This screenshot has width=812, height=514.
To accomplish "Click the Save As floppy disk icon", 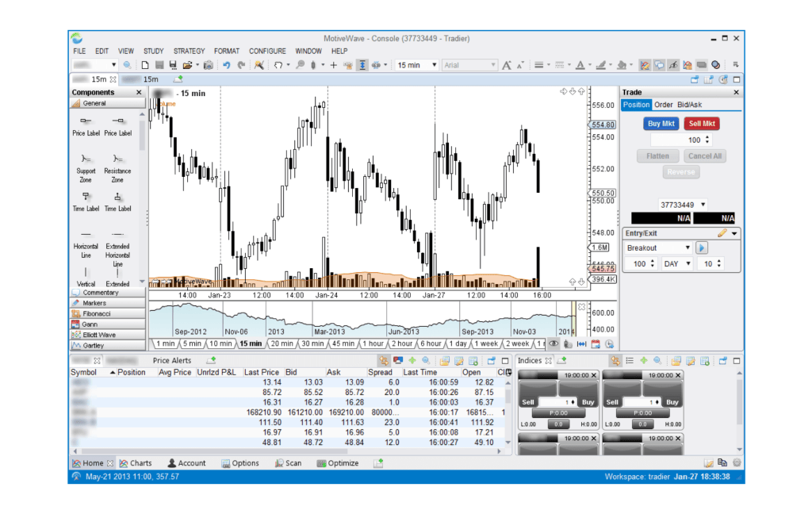I will 173,65.
